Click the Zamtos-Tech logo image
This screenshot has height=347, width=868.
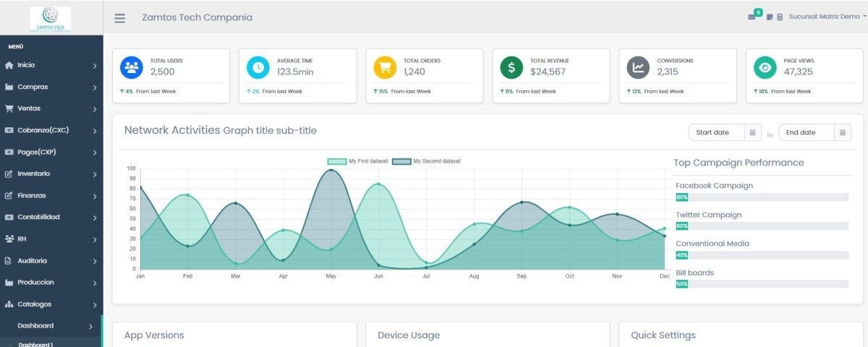point(51,18)
